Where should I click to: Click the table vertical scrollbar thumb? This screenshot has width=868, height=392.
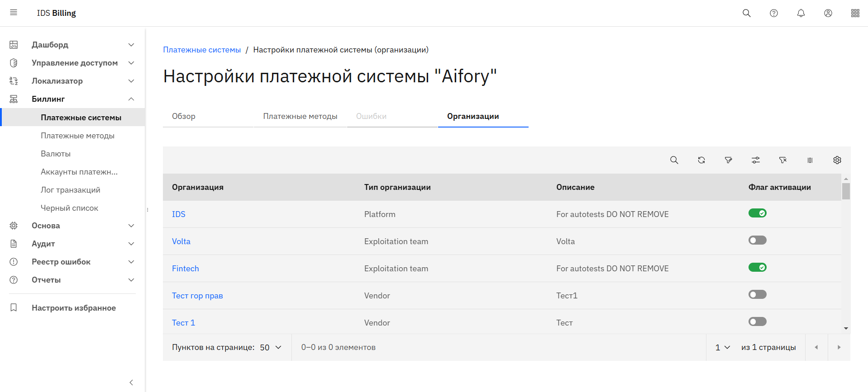tap(845, 191)
